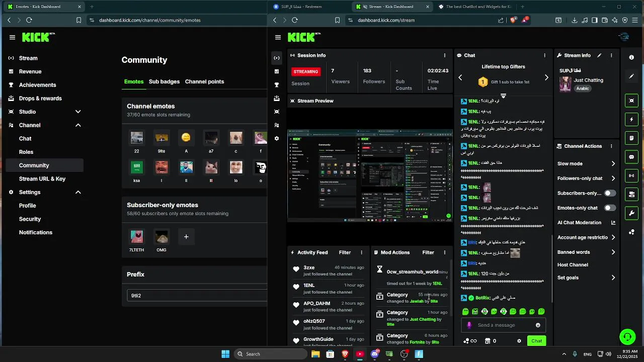This screenshot has width=644, height=362.
Task: Open the Restream browser tab
Action: pyautogui.click(x=308, y=7)
